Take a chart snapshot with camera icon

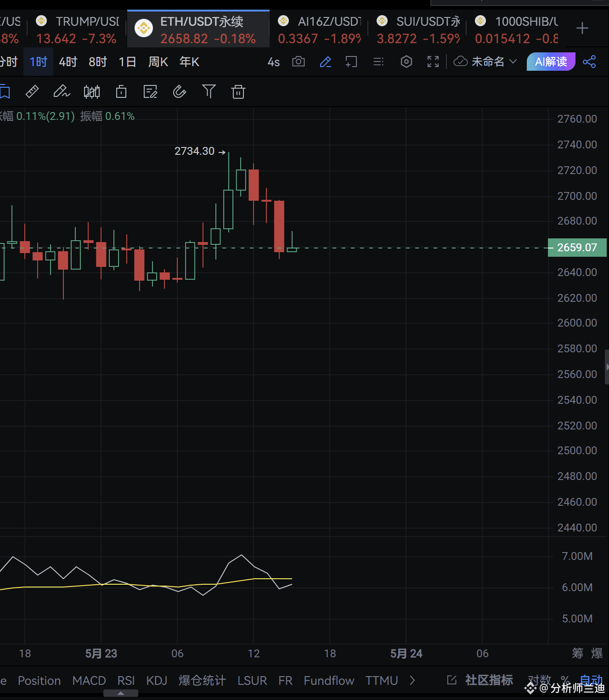point(299,62)
